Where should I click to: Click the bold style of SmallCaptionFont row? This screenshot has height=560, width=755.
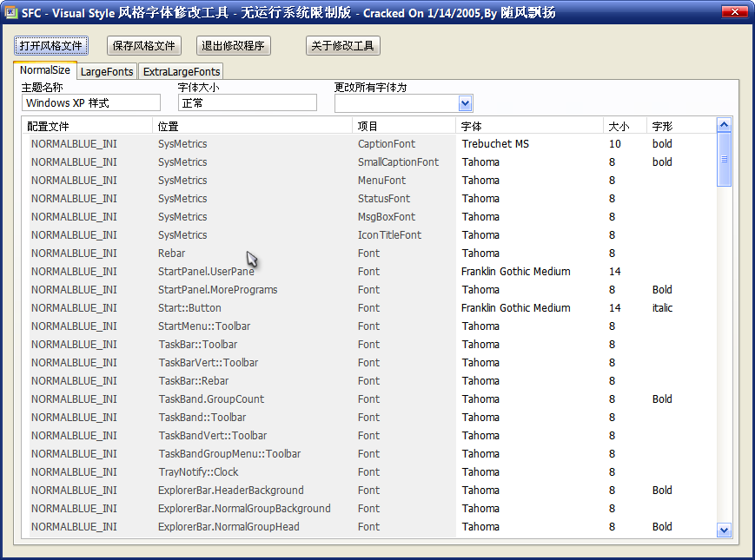point(662,162)
